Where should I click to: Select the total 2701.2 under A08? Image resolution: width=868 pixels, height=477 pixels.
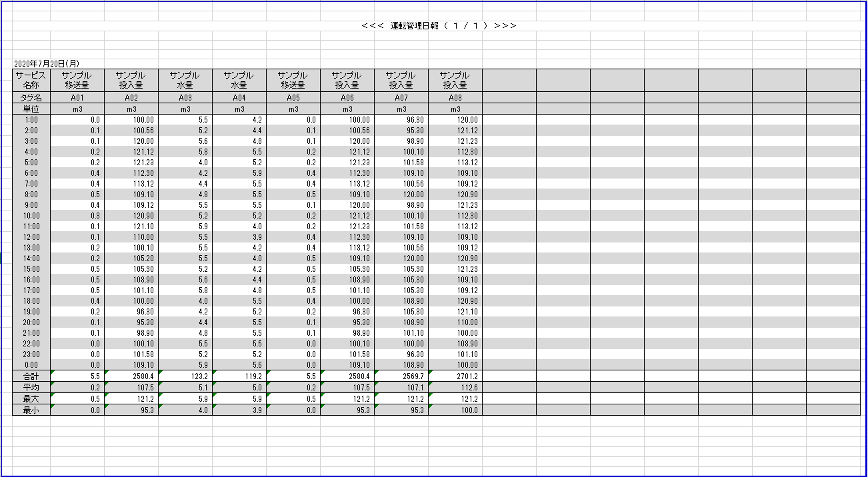pyautogui.click(x=455, y=376)
